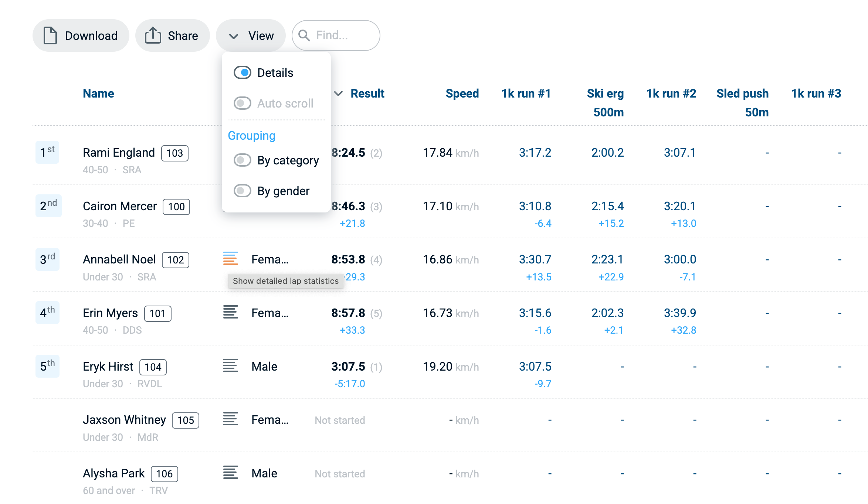Open Eryk Hirst's lap statistics icon
Viewport: 868px width, 504px height.
(x=230, y=366)
